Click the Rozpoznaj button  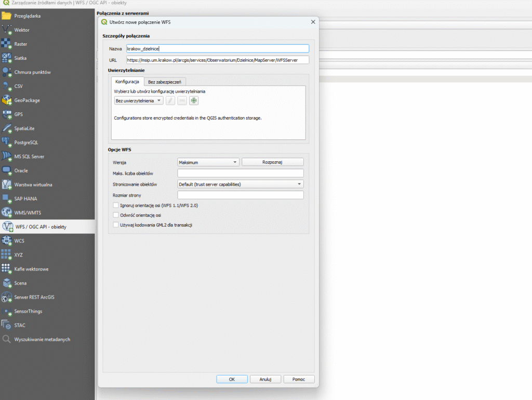click(272, 162)
